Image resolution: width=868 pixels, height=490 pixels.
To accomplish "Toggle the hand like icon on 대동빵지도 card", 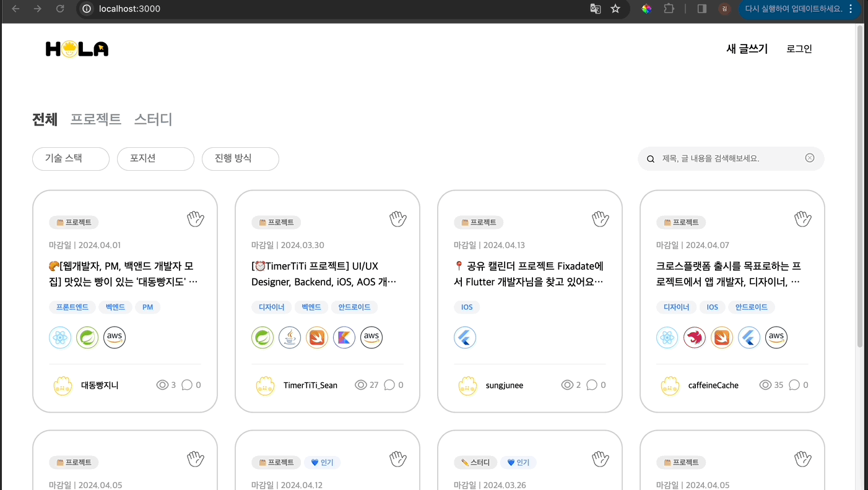I will click(196, 218).
